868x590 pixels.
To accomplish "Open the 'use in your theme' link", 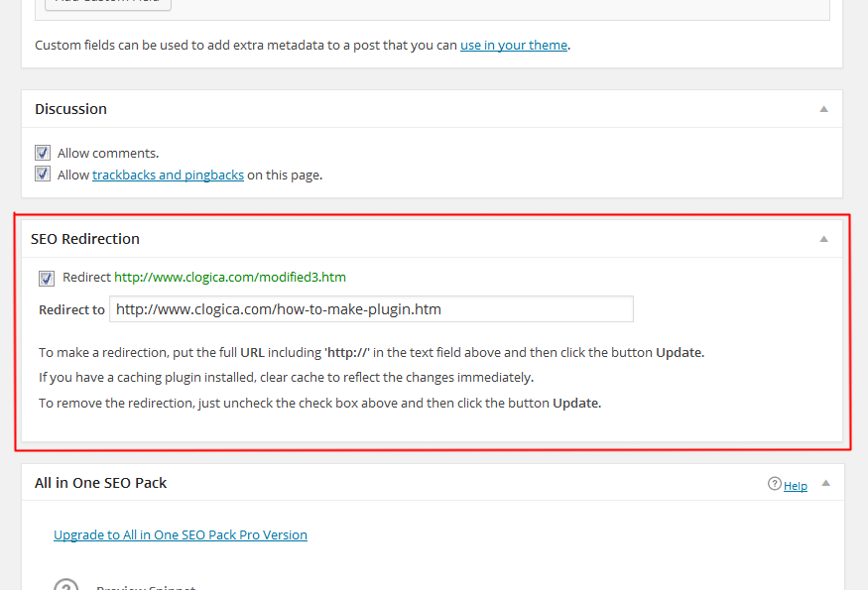I will [x=513, y=45].
